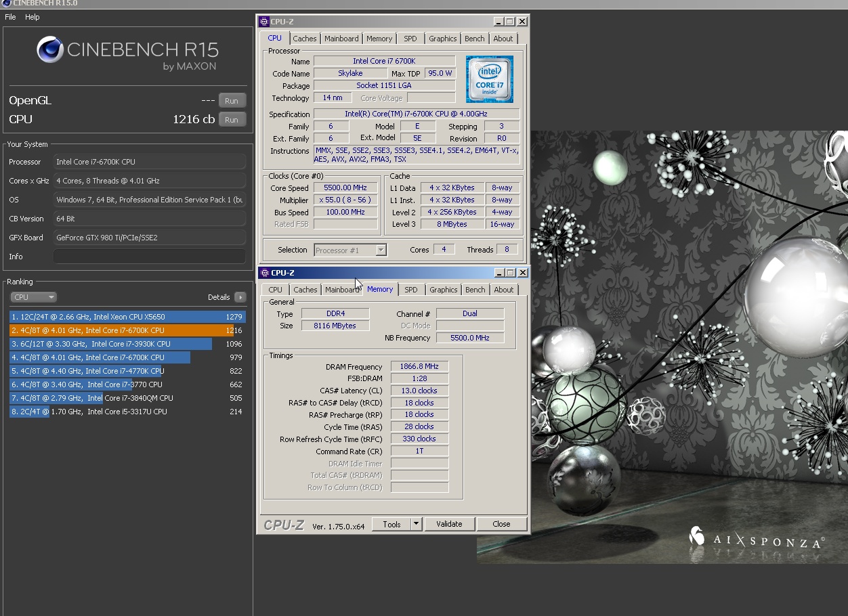Open the Help menu in Cinebench
This screenshot has width=848, height=616.
tap(33, 17)
